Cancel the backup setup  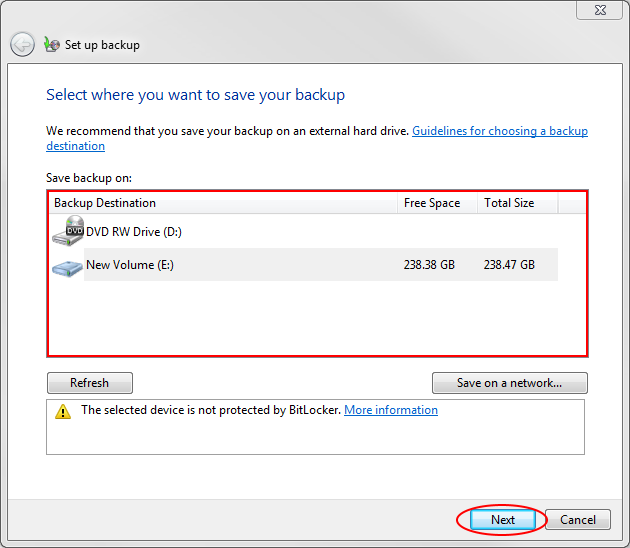coord(578,519)
